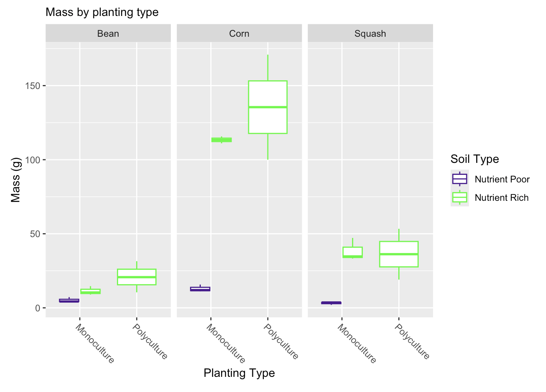Click the Bean Monoculture purple boxplot
The height and width of the screenshot is (392, 546).
tap(69, 300)
